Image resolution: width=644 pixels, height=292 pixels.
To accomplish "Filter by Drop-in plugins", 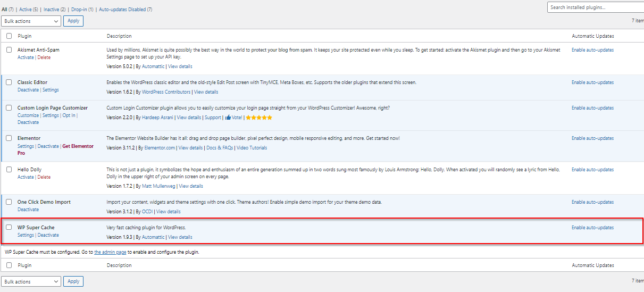I will (79, 10).
